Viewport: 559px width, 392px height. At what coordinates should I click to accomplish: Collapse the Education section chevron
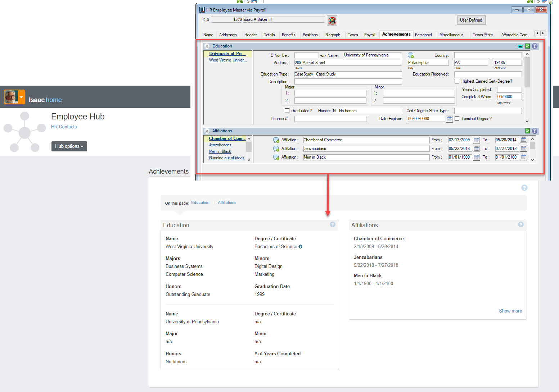click(x=207, y=46)
